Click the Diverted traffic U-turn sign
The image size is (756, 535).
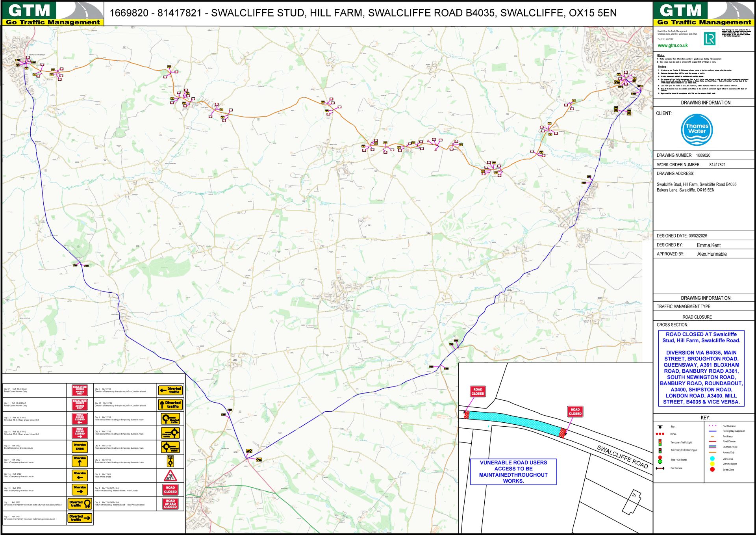(x=80, y=503)
